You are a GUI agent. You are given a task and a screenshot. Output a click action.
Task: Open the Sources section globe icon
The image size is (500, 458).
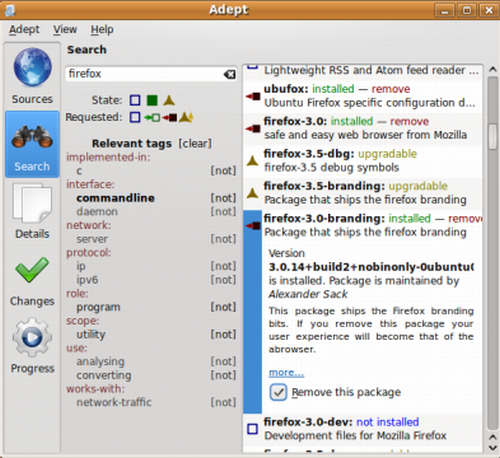32,67
